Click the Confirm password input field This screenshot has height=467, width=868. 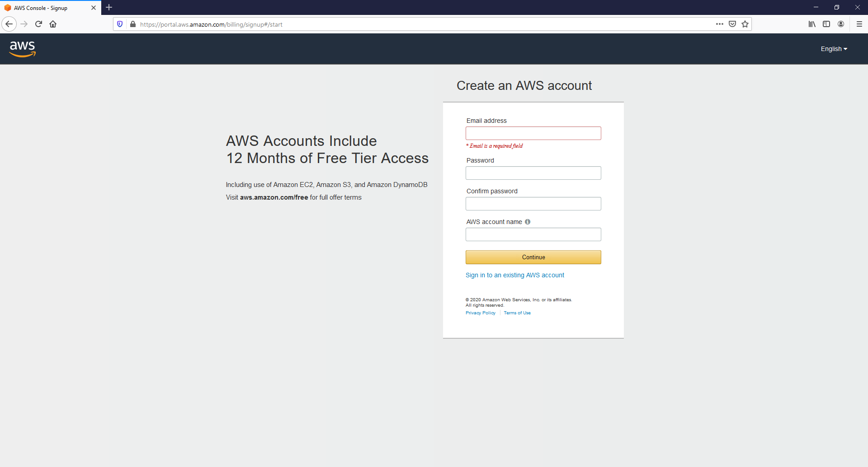tap(533, 204)
